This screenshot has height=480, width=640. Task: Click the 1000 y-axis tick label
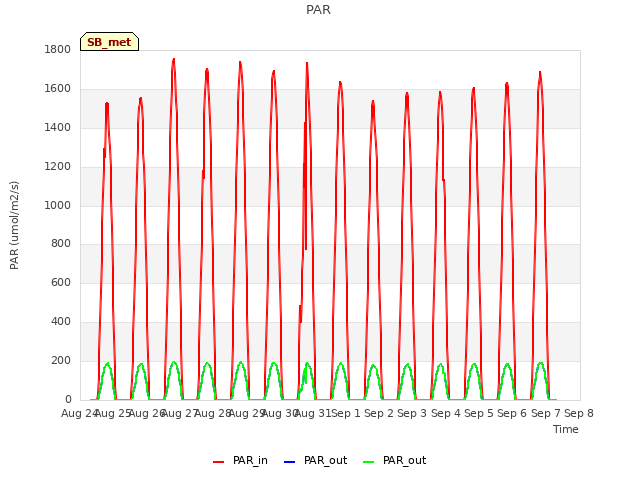pos(58,205)
